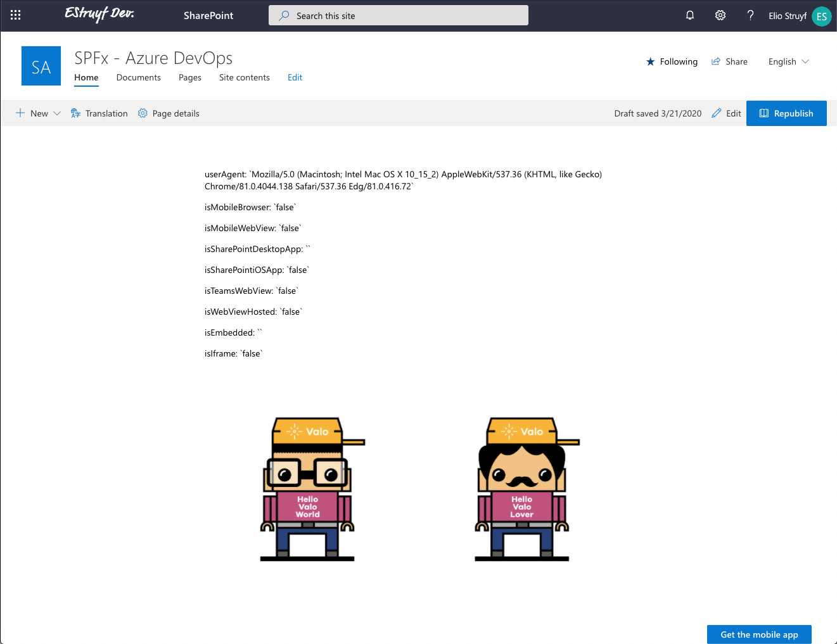Click the SA site logo tile

[41, 66]
